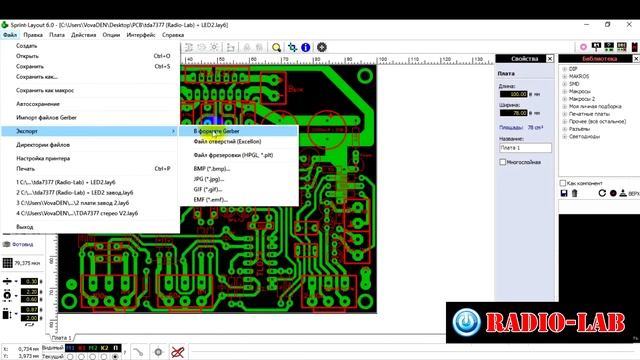This screenshot has height=360, width=640.
Task: Choose Файл отверстий (Excellon) export
Action: click(238, 141)
